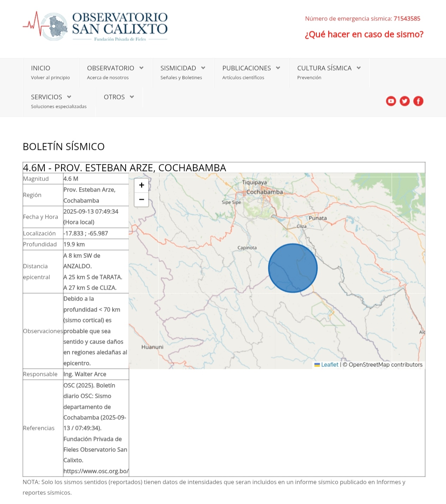
Task: Click the Tiquipaya label on the map
Action: pyautogui.click(x=254, y=182)
